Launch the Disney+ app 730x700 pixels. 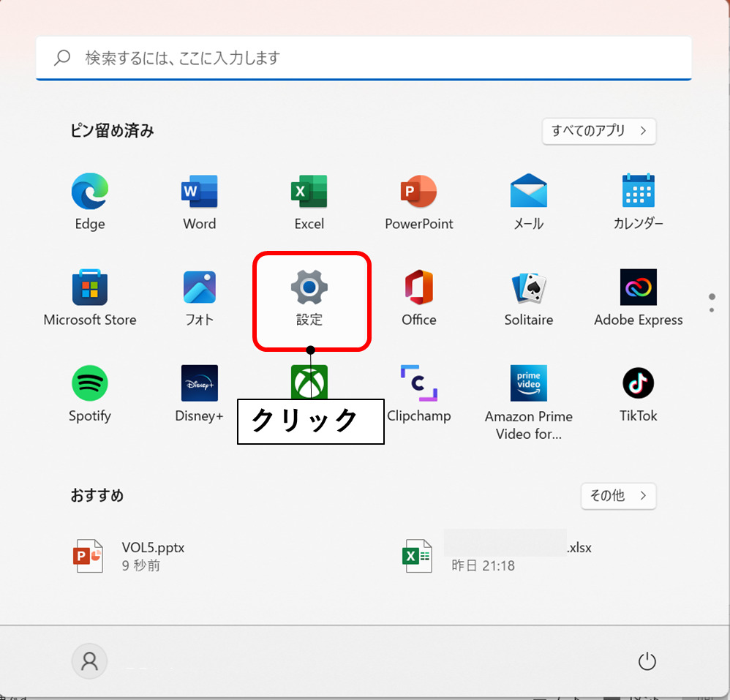199,394
